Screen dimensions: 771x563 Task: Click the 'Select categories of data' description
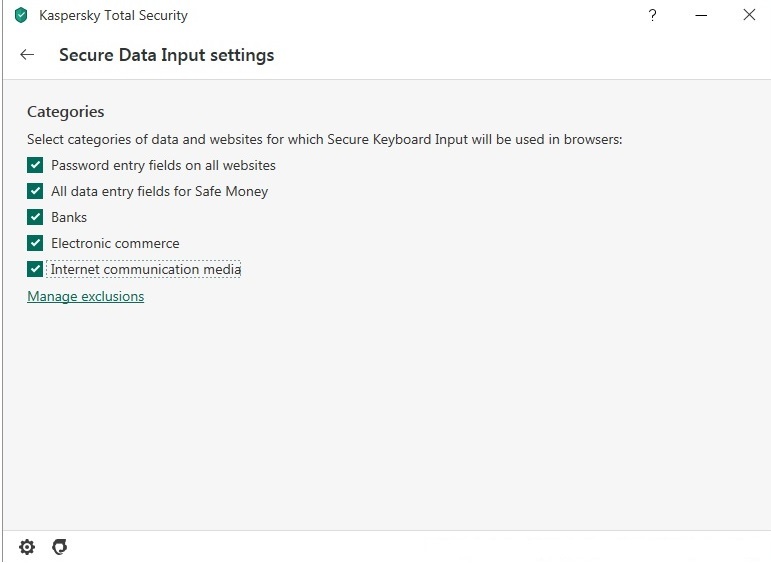325,140
